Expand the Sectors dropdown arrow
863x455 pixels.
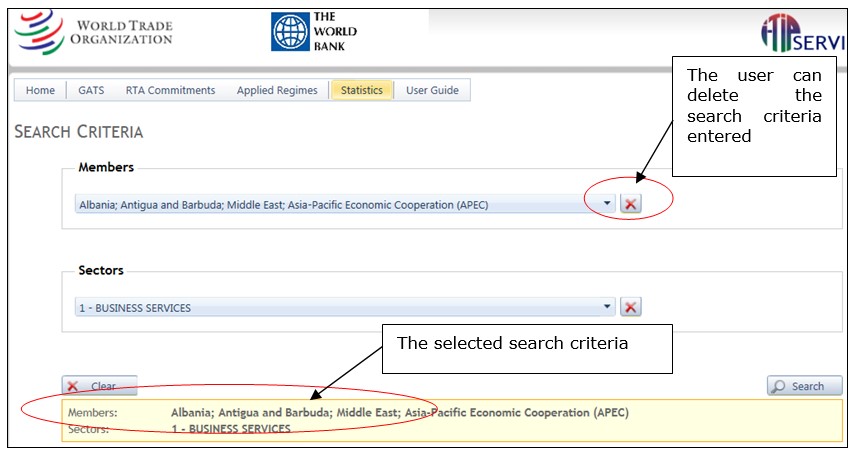pyautogui.click(x=607, y=306)
